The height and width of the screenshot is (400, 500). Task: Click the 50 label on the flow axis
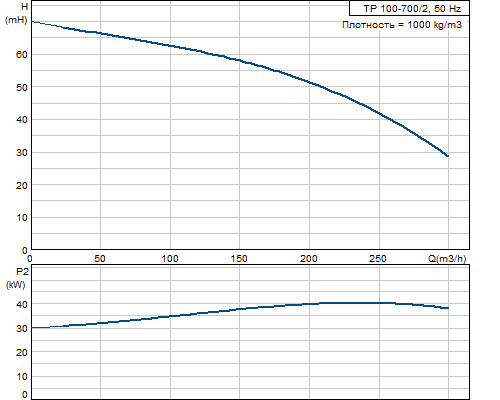[x=100, y=259]
